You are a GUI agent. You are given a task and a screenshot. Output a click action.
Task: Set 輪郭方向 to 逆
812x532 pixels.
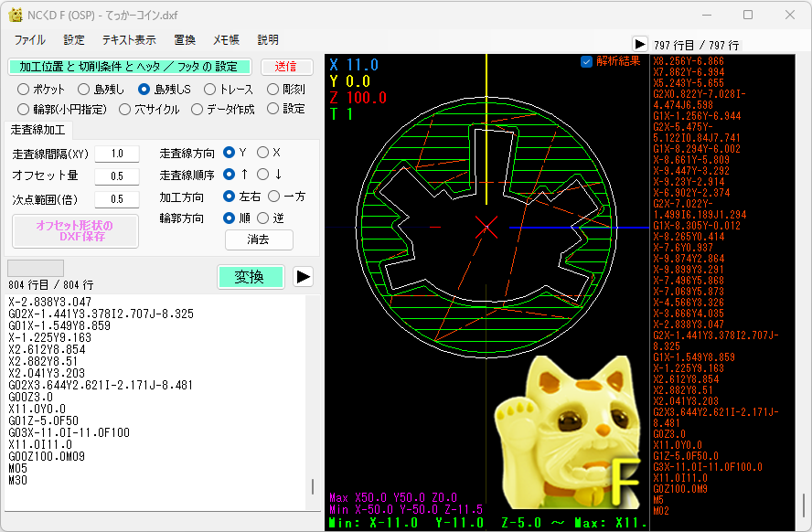[263, 218]
